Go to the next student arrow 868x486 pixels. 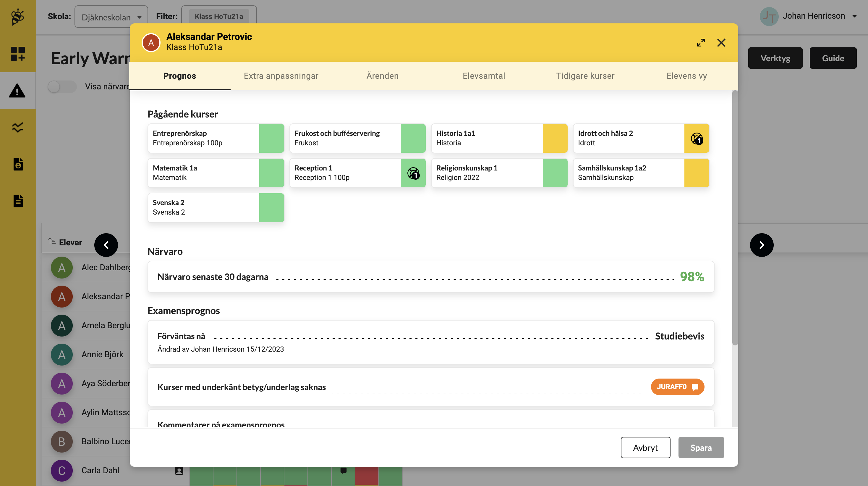[x=761, y=245]
